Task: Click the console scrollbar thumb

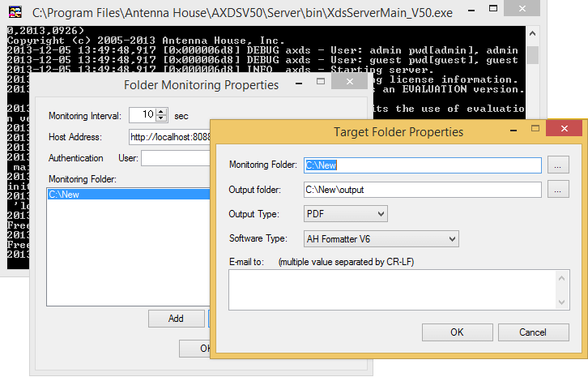Action: tap(532, 55)
